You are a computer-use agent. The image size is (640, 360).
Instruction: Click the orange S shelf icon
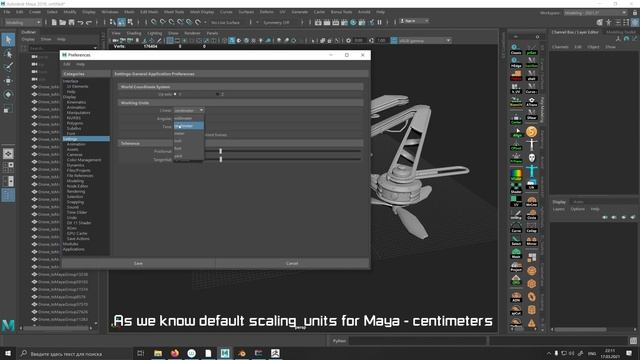point(531,131)
